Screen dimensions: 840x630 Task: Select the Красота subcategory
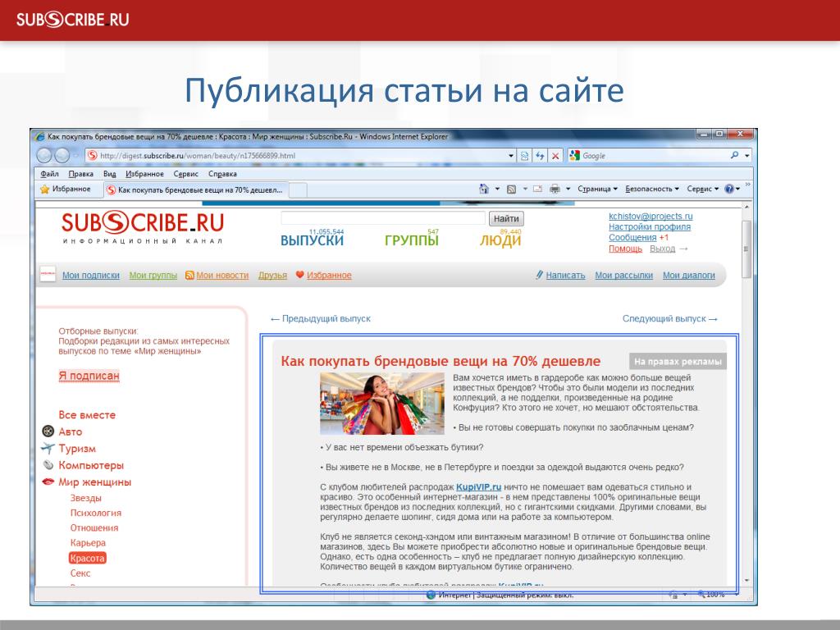[87, 558]
